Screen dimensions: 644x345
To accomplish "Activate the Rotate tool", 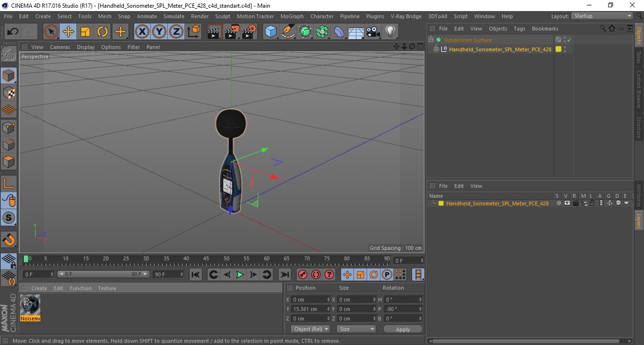I will (102, 32).
